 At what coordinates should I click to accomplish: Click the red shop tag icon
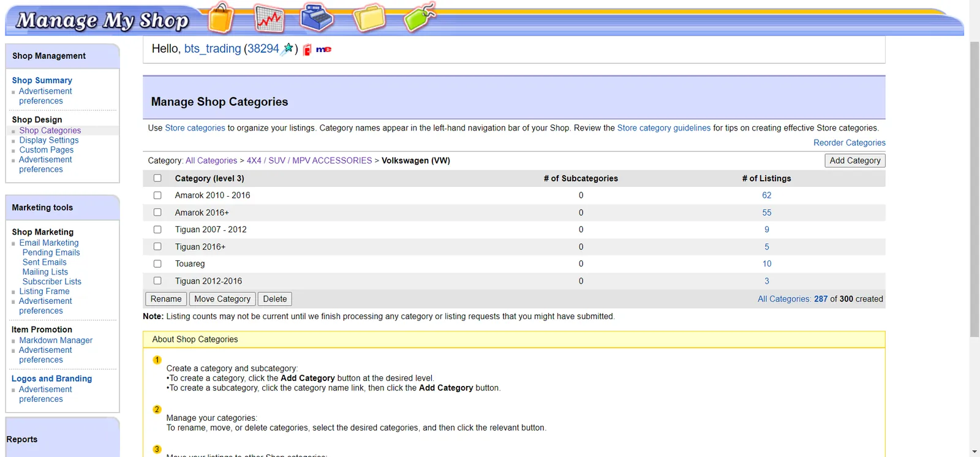307,50
